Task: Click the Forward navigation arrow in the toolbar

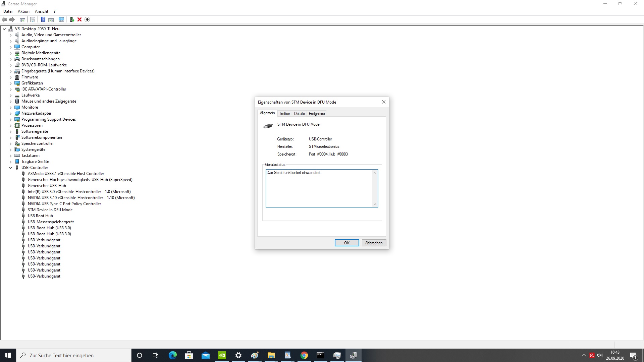Action: [12, 19]
